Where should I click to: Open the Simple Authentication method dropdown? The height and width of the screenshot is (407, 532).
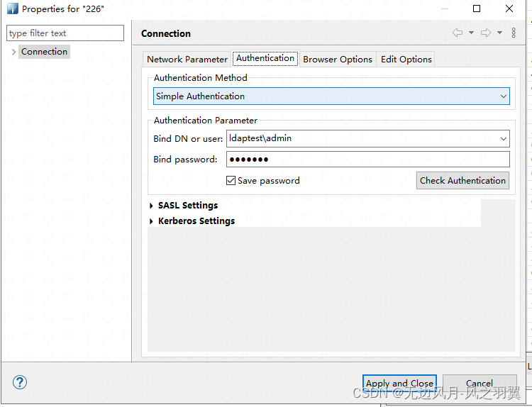click(331, 96)
